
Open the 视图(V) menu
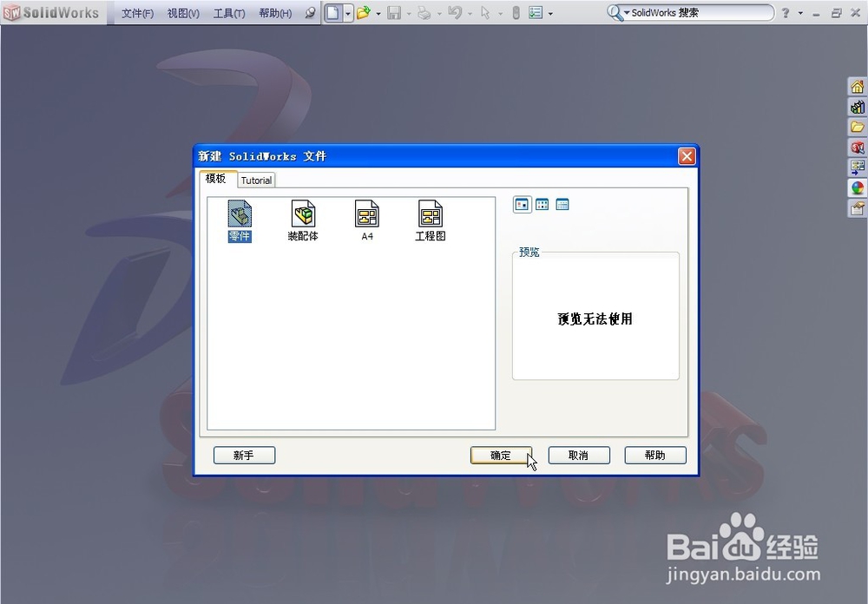click(183, 13)
